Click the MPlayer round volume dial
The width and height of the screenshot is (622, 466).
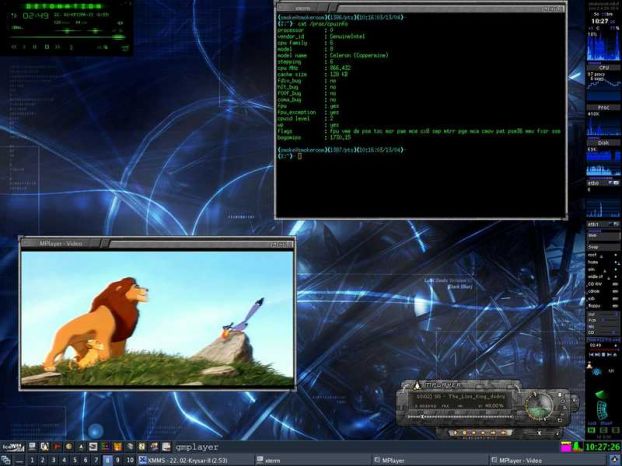(x=539, y=406)
